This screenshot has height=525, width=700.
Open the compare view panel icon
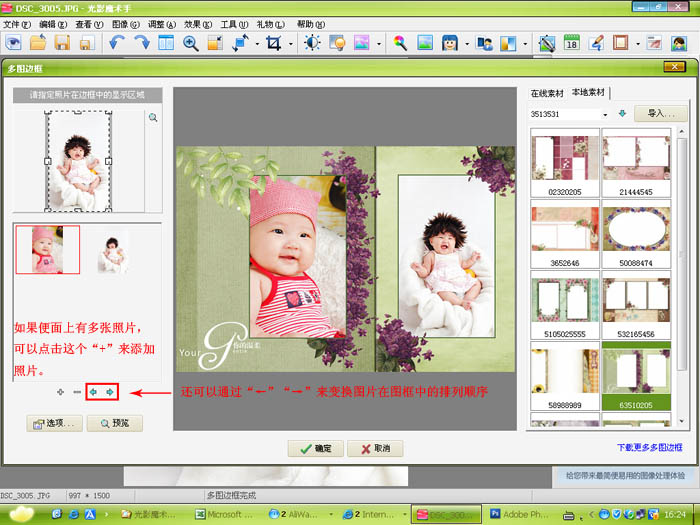coord(166,43)
